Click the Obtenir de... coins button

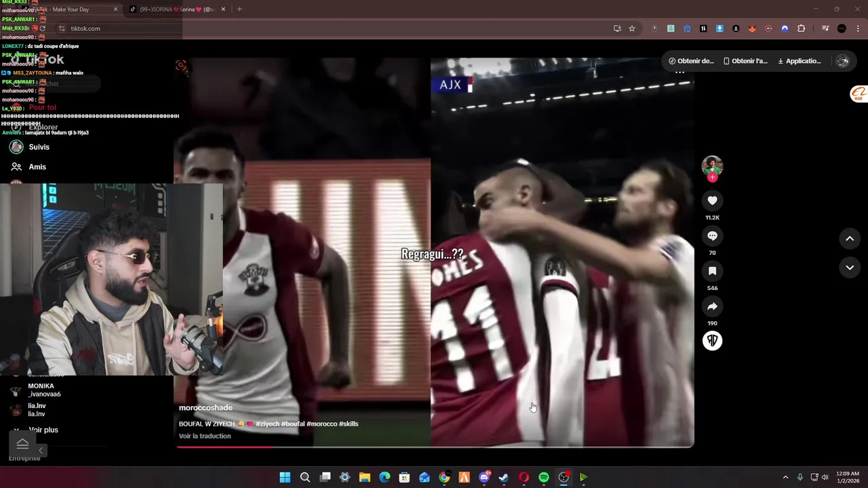(x=691, y=61)
